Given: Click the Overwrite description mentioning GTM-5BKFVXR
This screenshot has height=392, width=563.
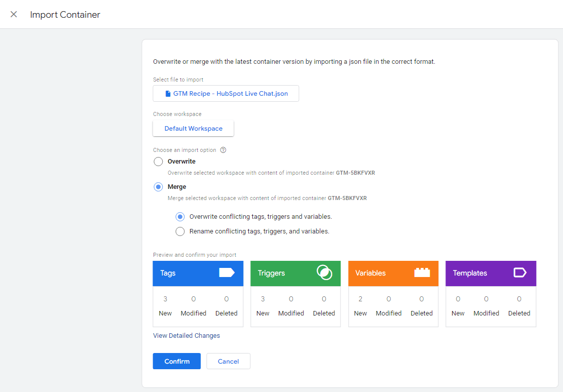Looking at the screenshot, I should tap(271, 173).
